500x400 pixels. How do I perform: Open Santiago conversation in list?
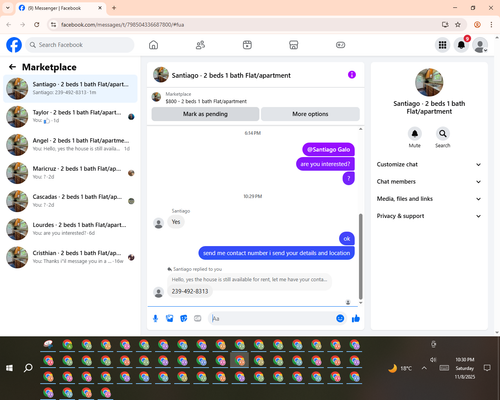[70, 89]
